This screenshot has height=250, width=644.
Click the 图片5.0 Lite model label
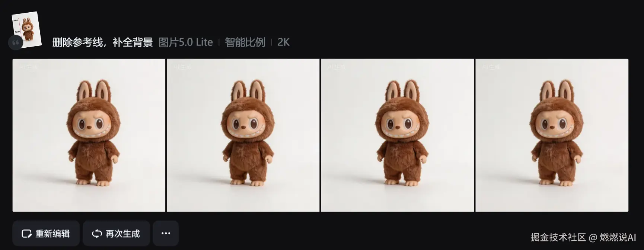(185, 42)
